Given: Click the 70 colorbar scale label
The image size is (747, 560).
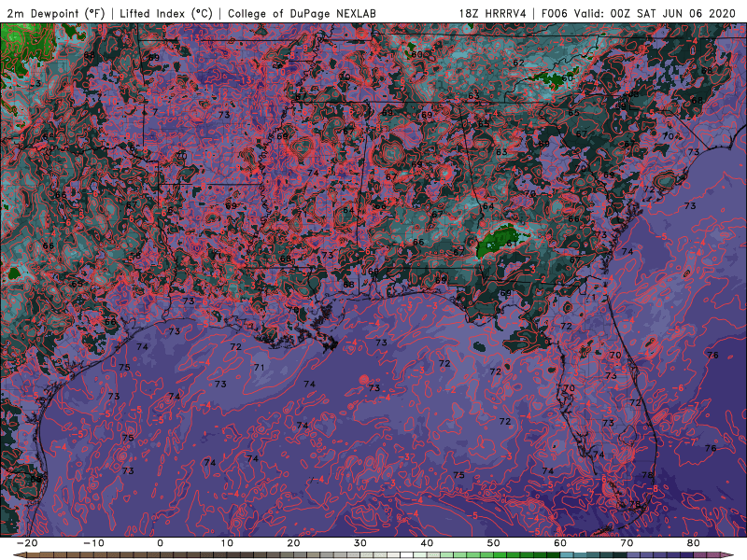Looking at the screenshot, I should [x=627, y=543].
